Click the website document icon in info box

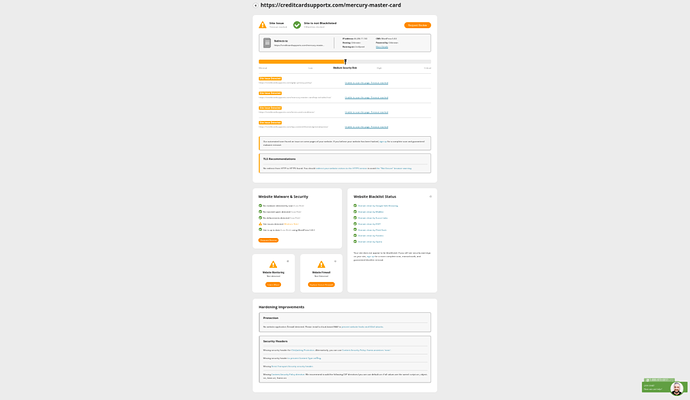[267, 44]
